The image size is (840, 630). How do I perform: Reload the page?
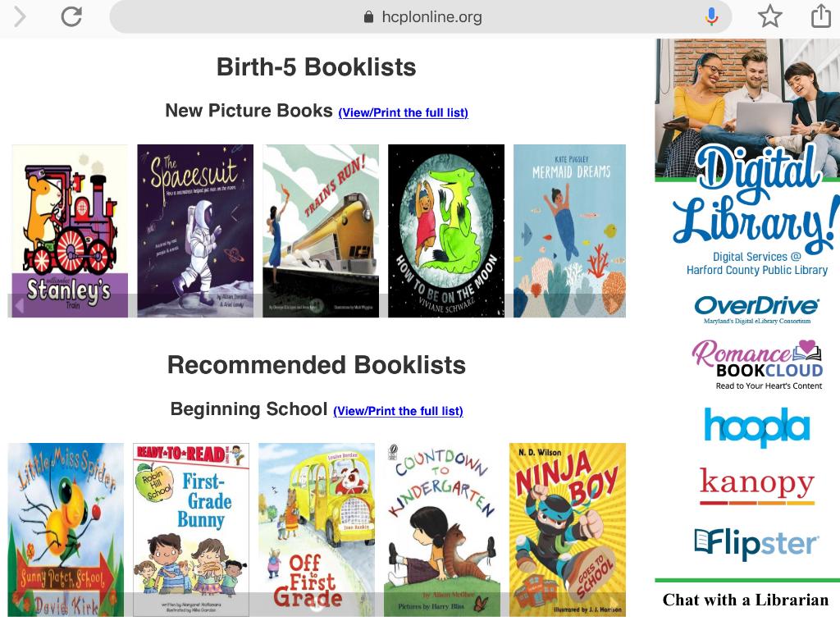pos(71,16)
